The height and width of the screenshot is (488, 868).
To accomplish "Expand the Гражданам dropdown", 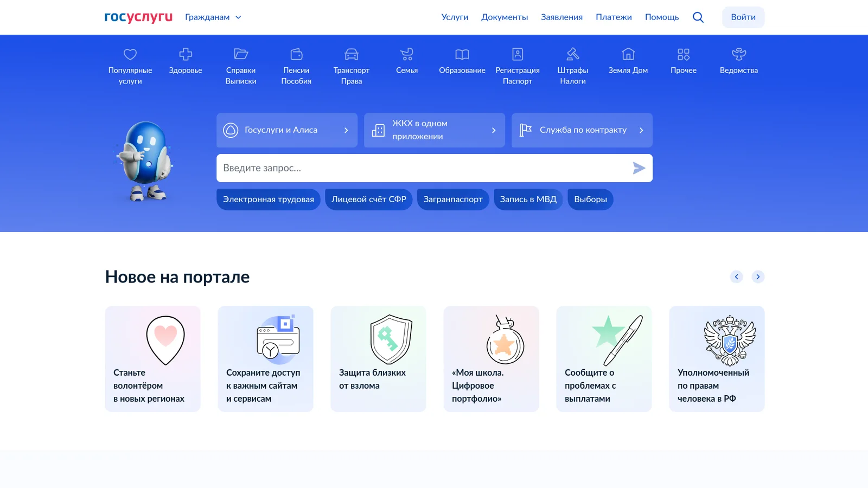I will 213,17.
